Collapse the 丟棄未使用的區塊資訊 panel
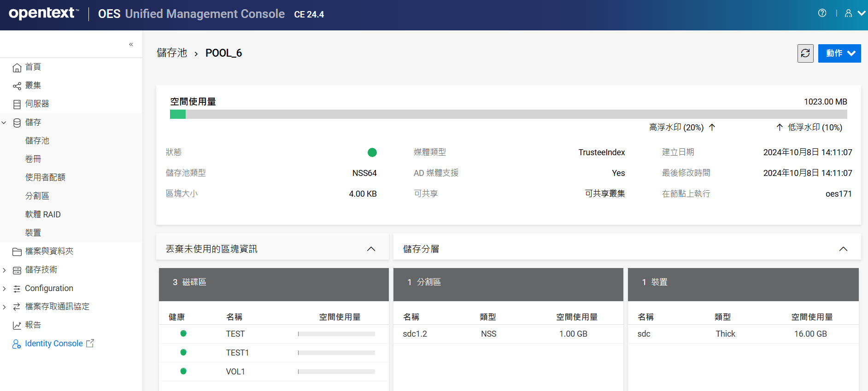This screenshot has width=868, height=391. pyautogui.click(x=371, y=249)
